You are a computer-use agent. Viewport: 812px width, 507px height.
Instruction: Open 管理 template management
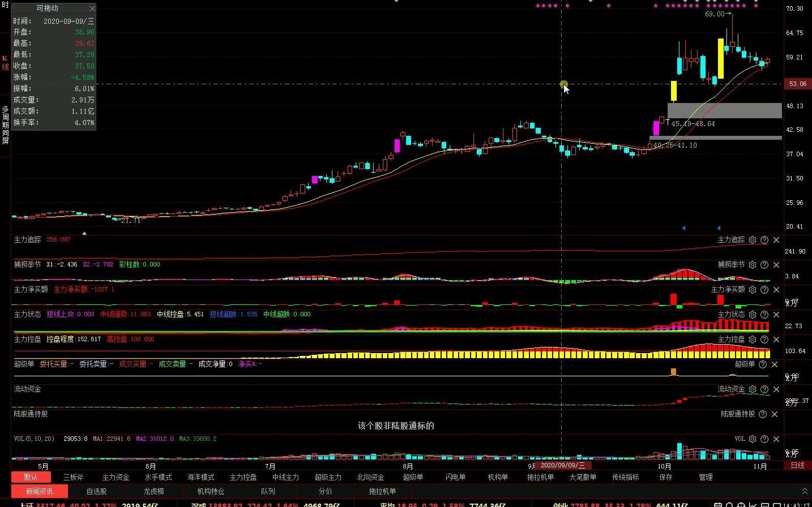click(706, 477)
